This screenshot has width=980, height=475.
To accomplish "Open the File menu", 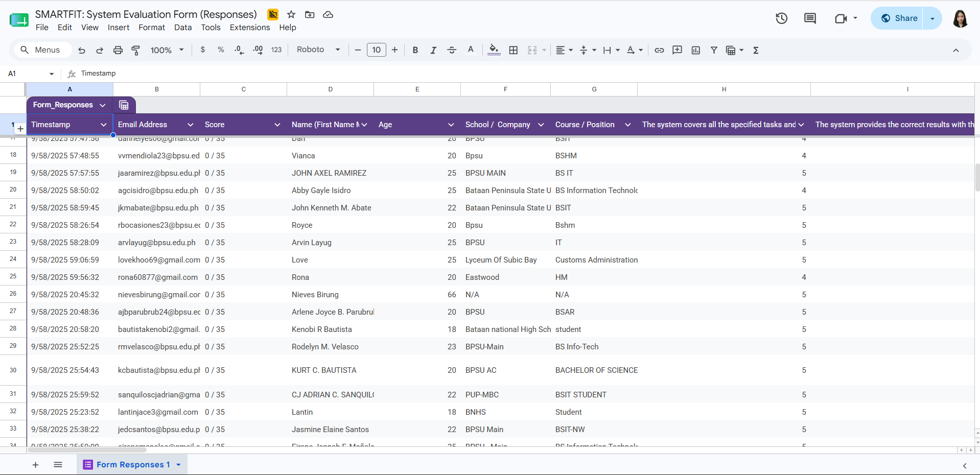I will pyautogui.click(x=42, y=28).
